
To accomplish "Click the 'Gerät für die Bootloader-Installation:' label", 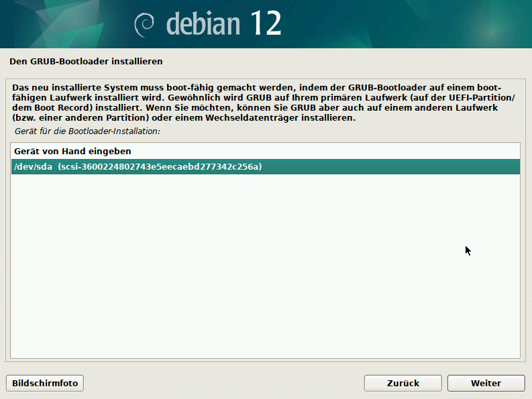I will (87, 131).
